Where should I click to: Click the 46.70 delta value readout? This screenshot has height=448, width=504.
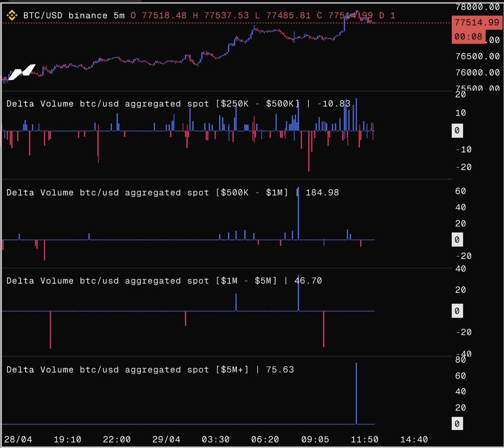308,281
